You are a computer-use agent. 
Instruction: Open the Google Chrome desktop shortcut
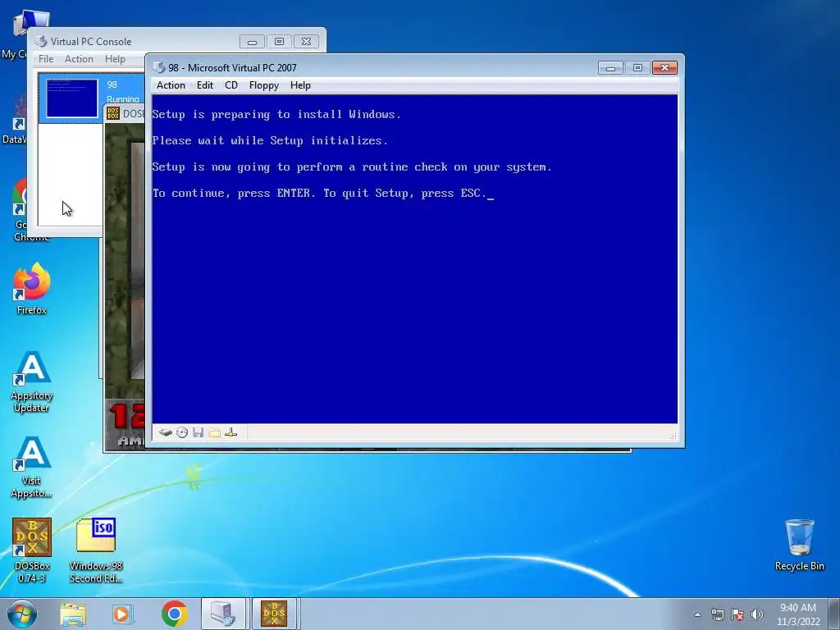[x=21, y=209]
